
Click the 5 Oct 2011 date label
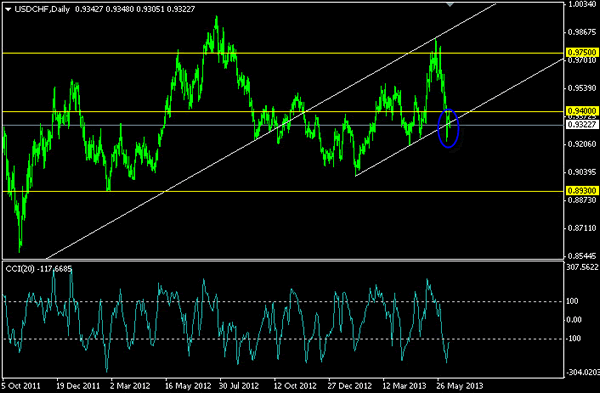[21, 386]
